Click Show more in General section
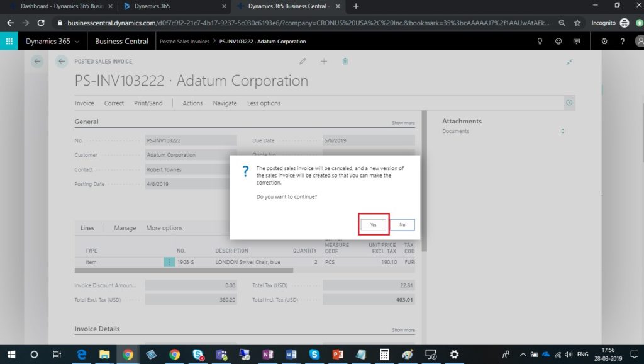This screenshot has width=644, height=364. pos(403,123)
